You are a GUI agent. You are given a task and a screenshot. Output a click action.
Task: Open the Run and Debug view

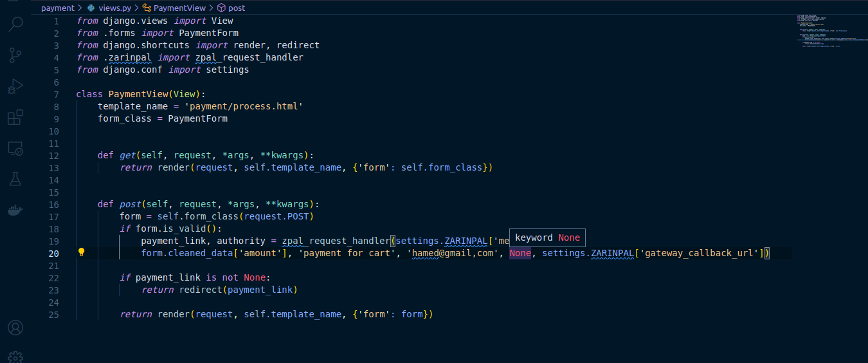pos(15,86)
